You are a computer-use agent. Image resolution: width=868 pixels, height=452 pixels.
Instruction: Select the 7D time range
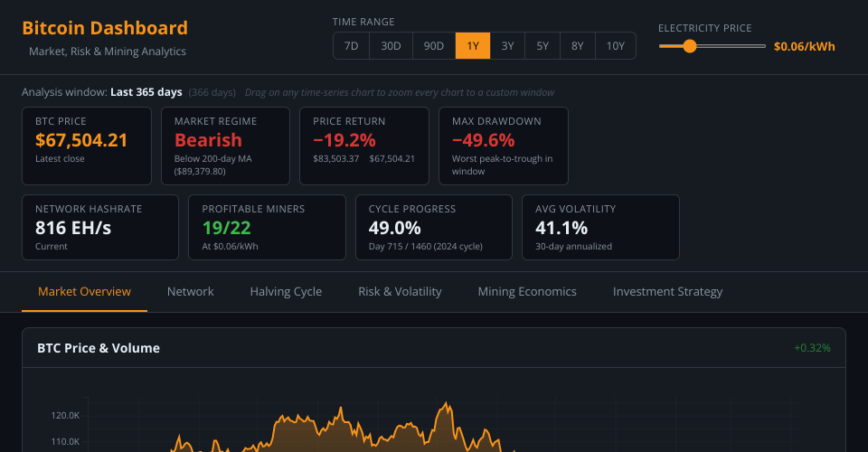click(351, 46)
